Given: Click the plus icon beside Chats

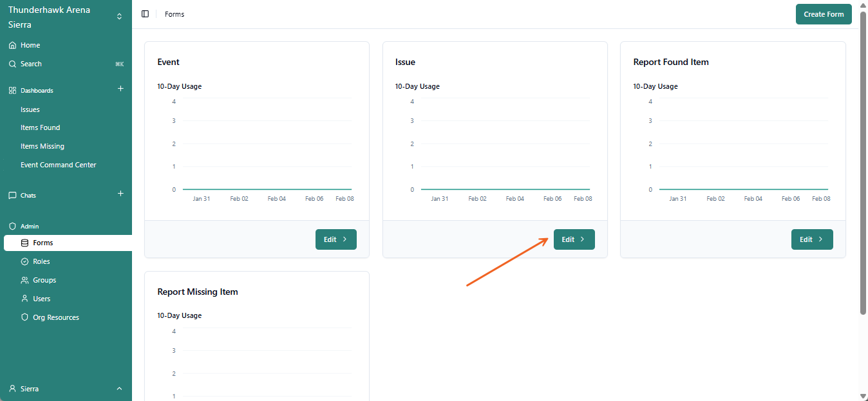Looking at the screenshot, I should pos(120,194).
